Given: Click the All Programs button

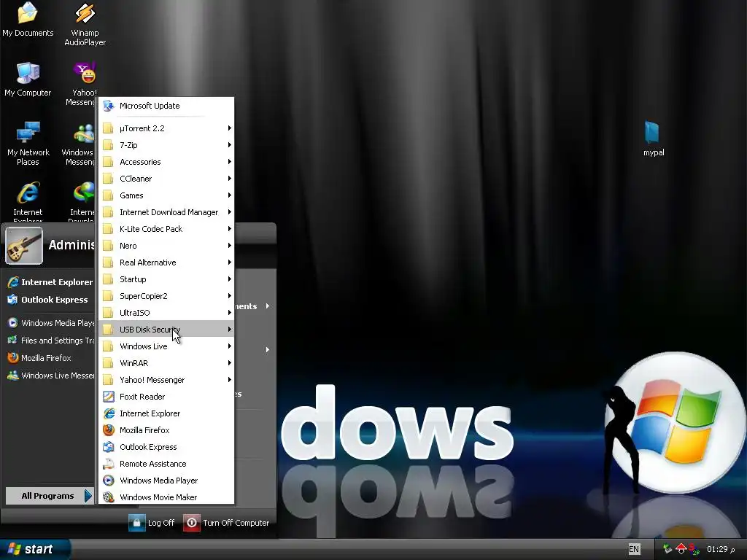Looking at the screenshot, I should coord(50,496).
